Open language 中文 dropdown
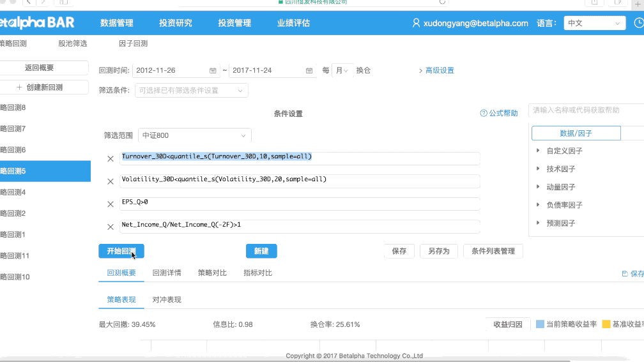This screenshot has width=644, height=362. tap(594, 23)
